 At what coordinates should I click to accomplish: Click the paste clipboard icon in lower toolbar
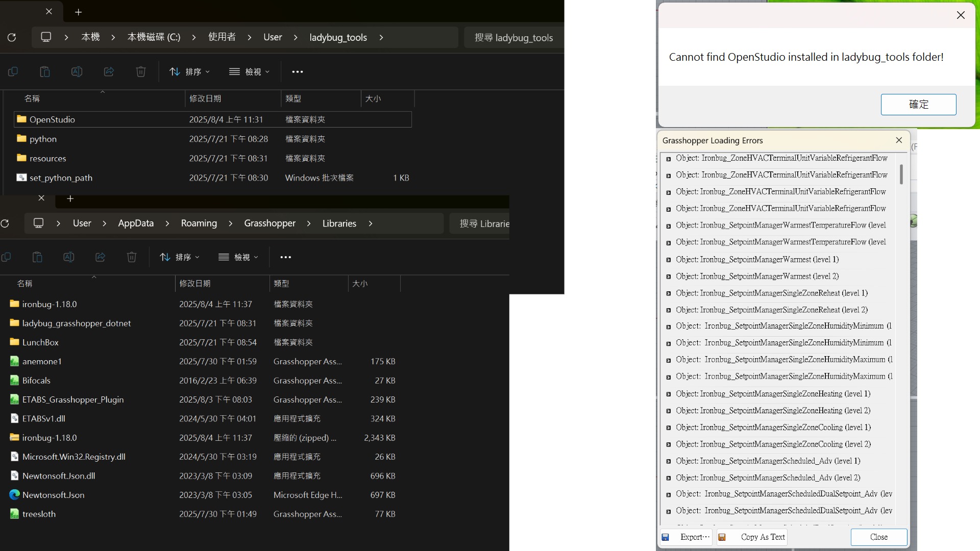coord(37,257)
